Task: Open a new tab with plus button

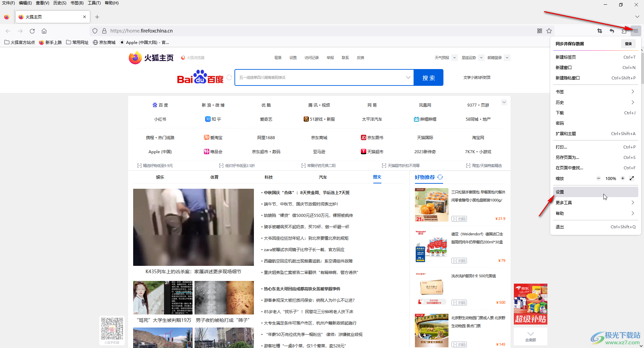Action: click(x=97, y=17)
